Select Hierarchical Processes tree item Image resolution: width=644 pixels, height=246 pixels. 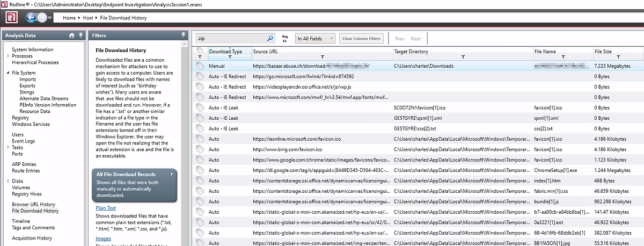35,62
